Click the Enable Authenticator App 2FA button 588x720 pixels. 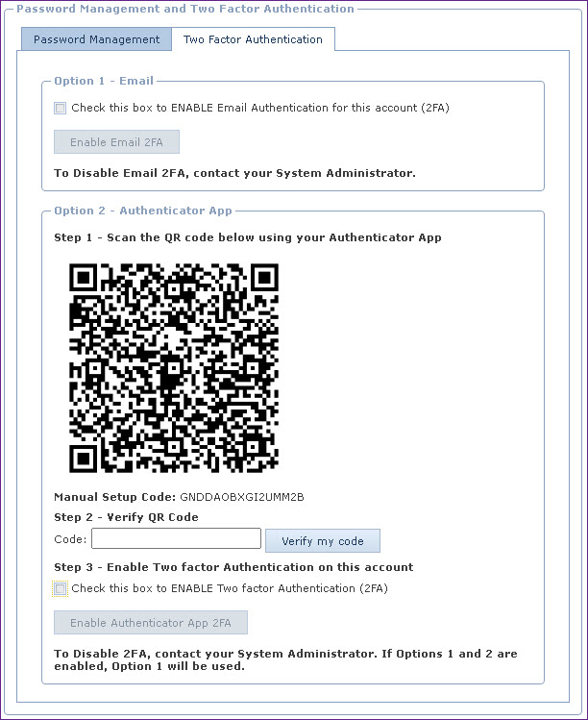coord(151,623)
